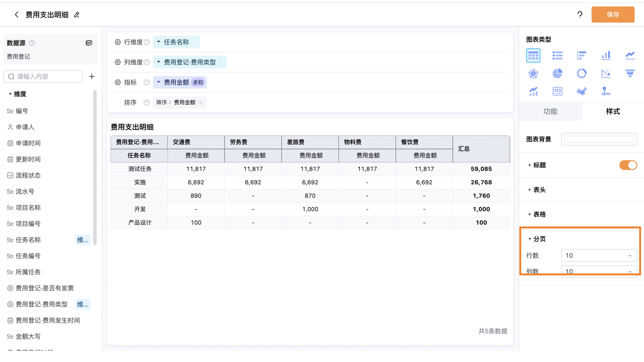Click the 测试任务 row label
644x362 pixels.
click(139, 169)
